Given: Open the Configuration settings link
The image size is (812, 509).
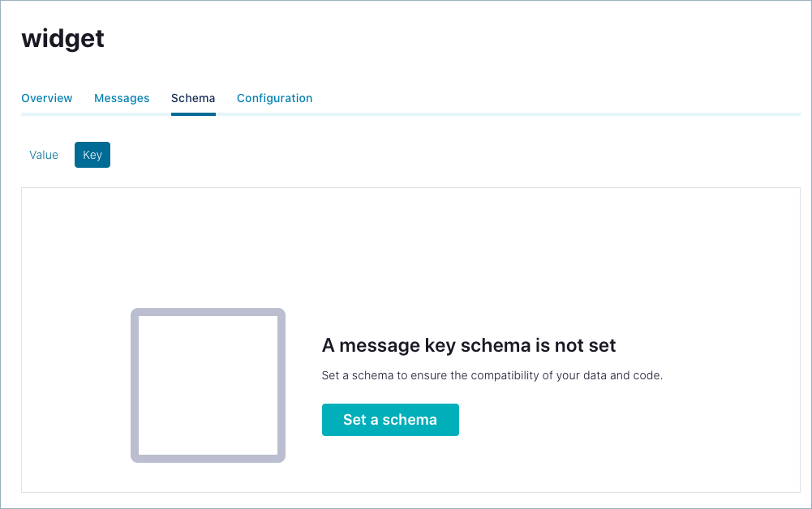Looking at the screenshot, I should pyautogui.click(x=274, y=98).
